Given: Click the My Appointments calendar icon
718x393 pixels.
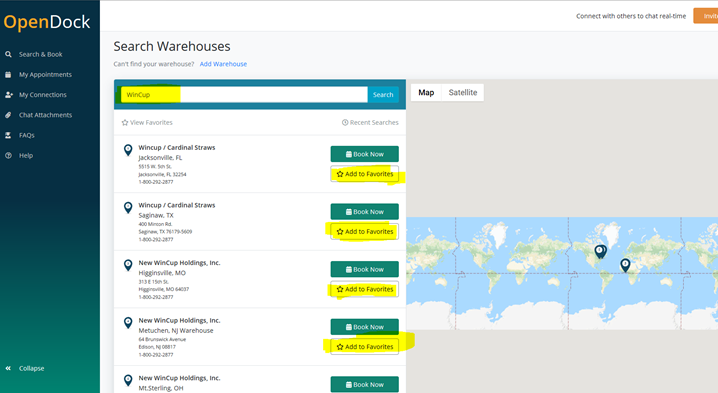Looking at the screenshot, I should tap(8, 74).
